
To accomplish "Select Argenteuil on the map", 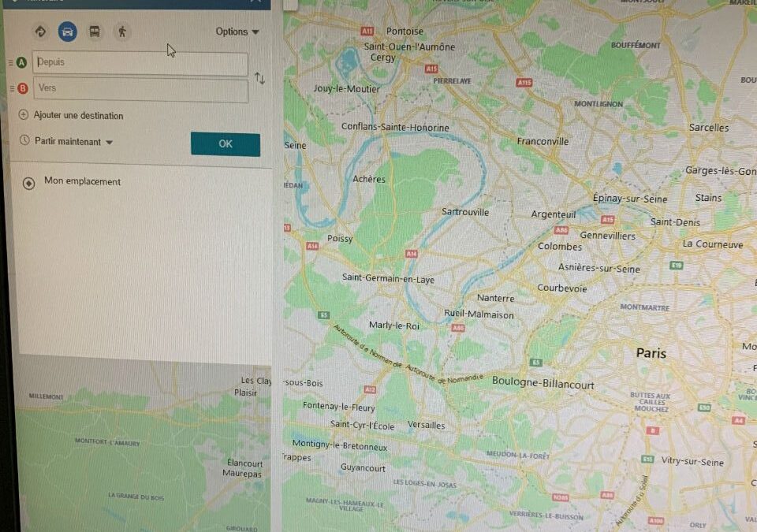I will click(554, 214).
